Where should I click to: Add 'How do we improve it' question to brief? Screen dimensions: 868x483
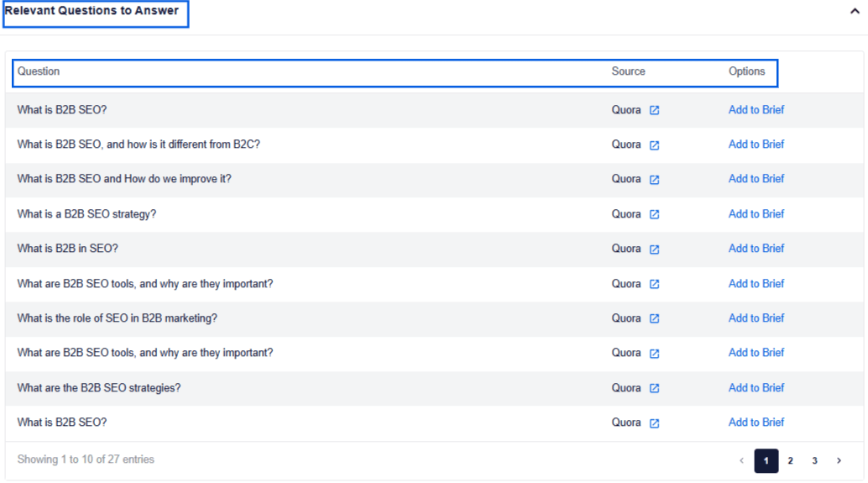756,178
